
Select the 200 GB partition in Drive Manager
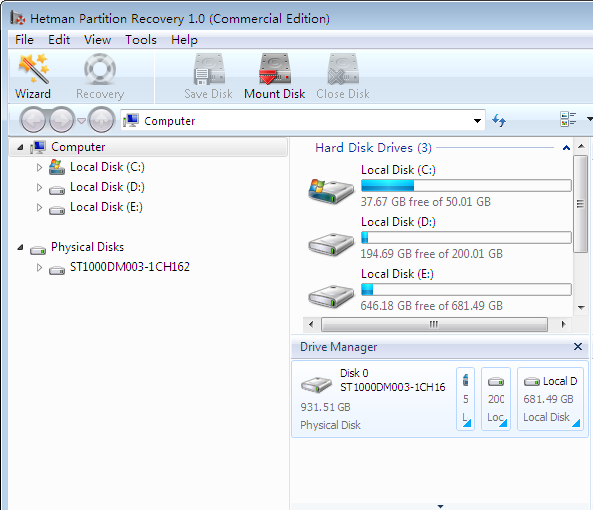pyautogui.click(x=496, y=398)
